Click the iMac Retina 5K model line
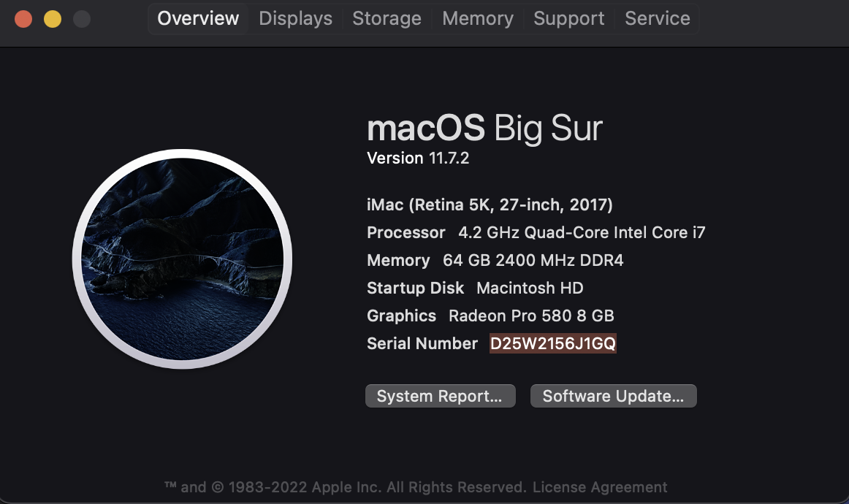The image size is (849, 504). pyautogui.click(x=490, y=205)
